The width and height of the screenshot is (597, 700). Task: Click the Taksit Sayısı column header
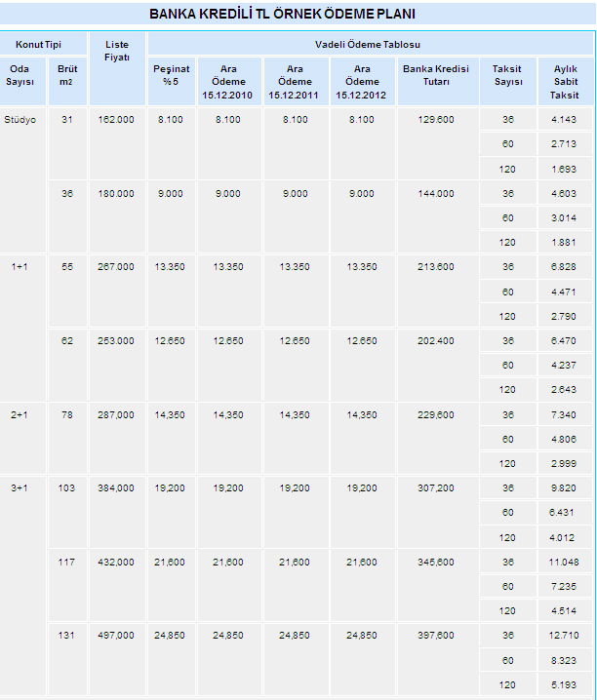[x=507, y=75]
